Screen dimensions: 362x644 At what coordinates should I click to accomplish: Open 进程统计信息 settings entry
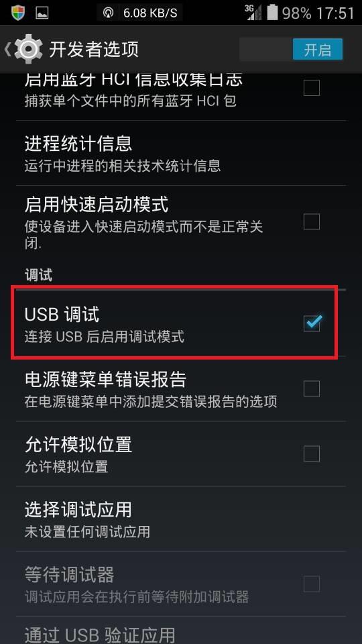pos(181,153)
